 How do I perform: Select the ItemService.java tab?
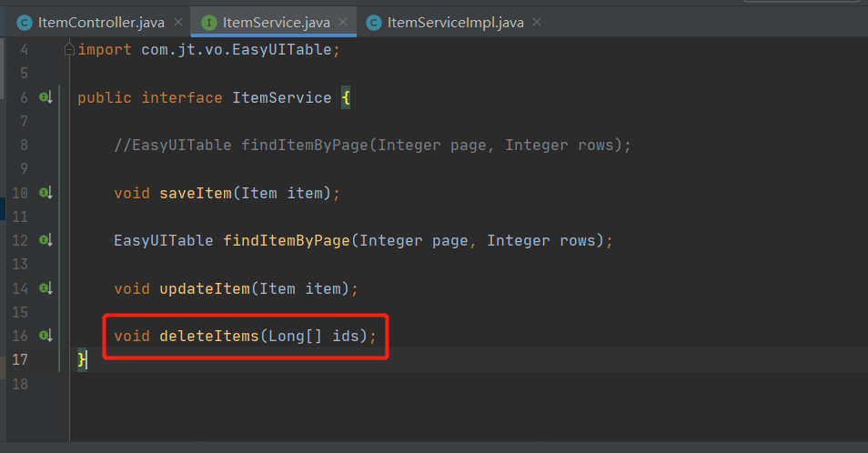point(276,23)
